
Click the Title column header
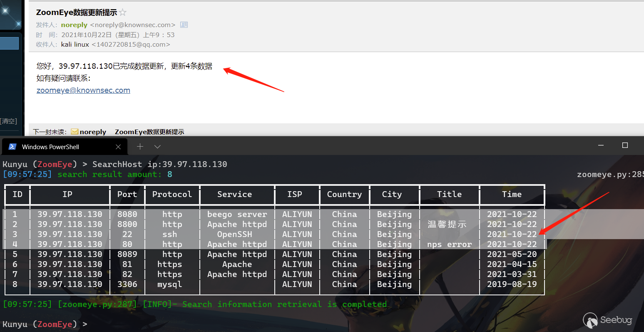pos(450,194)
